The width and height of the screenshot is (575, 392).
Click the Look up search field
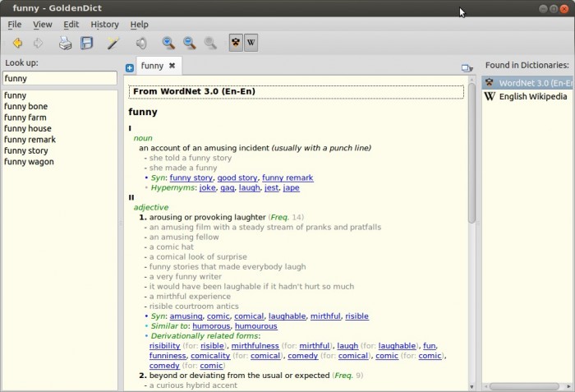point(59,78)
